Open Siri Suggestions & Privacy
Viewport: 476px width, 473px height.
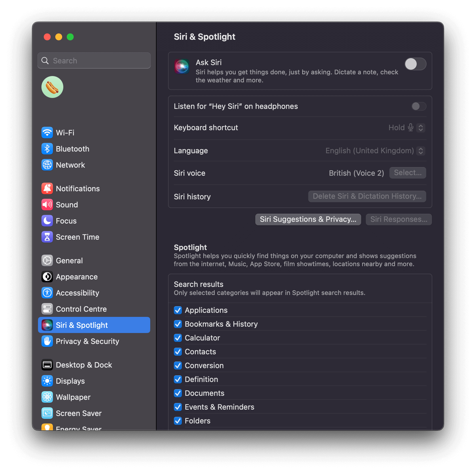coord(308,219)
